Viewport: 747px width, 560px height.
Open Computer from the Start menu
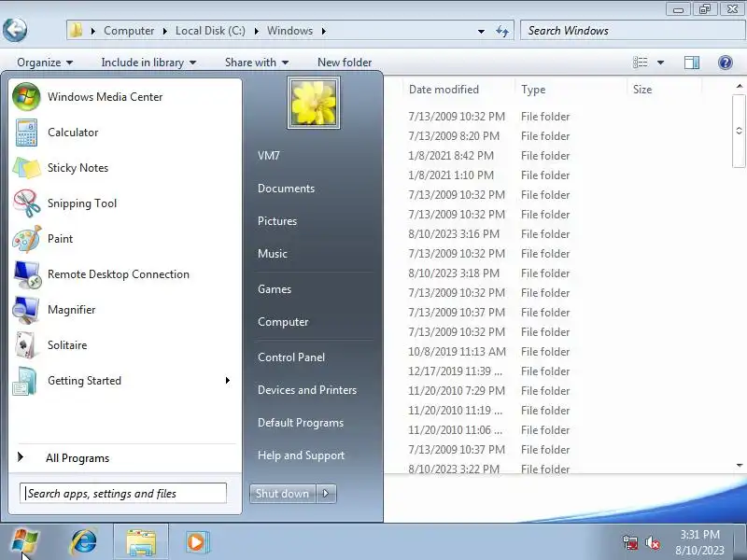(283, 322)
